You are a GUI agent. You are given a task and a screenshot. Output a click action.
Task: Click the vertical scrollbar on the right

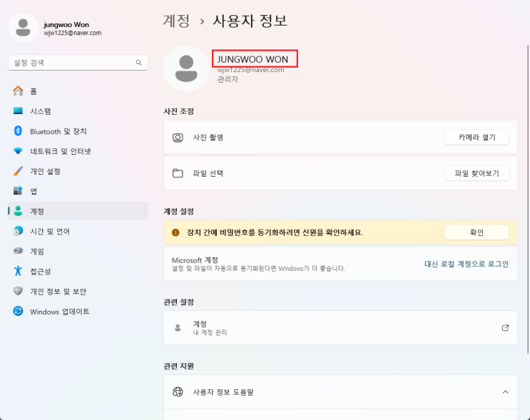pyautogui.click(x=528, y=200)
